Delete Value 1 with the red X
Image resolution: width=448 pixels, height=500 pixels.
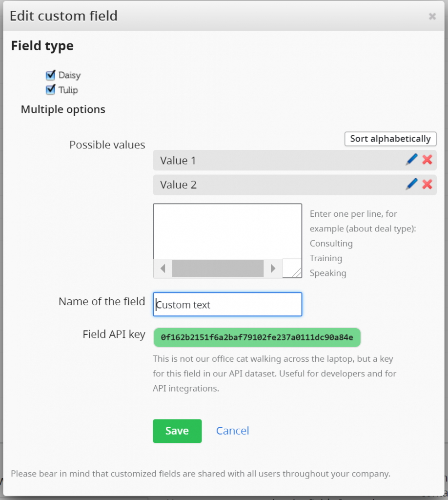[x=427, y=160]
